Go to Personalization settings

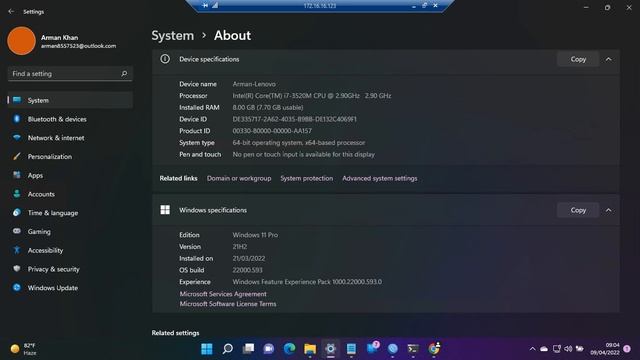[70, 157]
